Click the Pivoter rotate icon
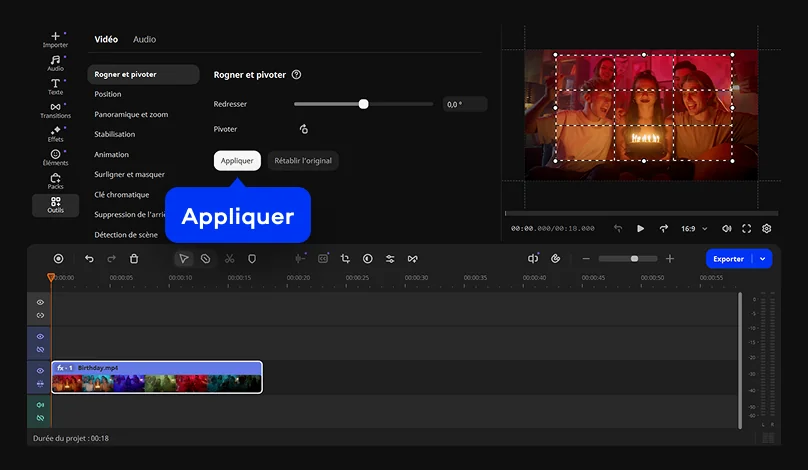The width and height of the screenshot is (808, 470). click(x=304, y=129)
